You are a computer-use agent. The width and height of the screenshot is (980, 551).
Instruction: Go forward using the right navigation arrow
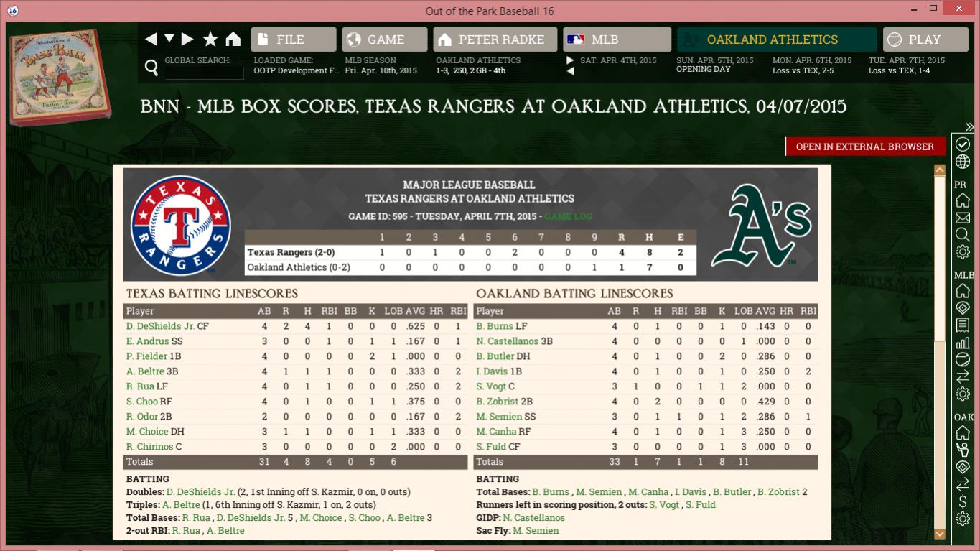pyautogui.click(x=187, y=40)
